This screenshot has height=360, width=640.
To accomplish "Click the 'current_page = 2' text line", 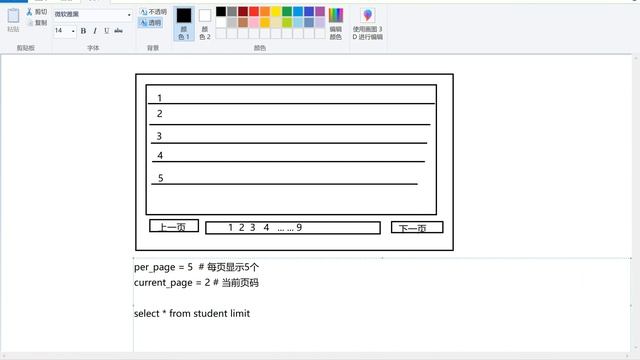I will pyautogui.click(x=196, y=282).
